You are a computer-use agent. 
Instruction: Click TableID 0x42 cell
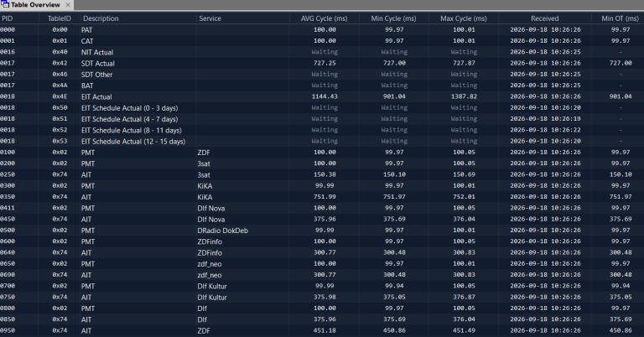click(60, 63)
